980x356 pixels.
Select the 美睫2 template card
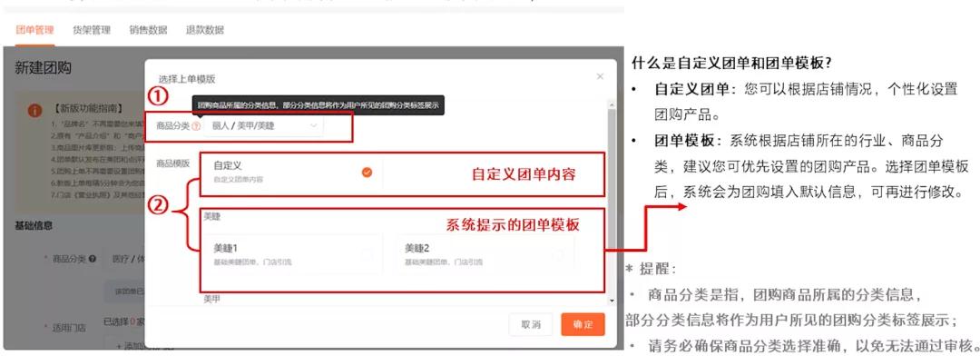pyautogui.click(x=485, y=254)
